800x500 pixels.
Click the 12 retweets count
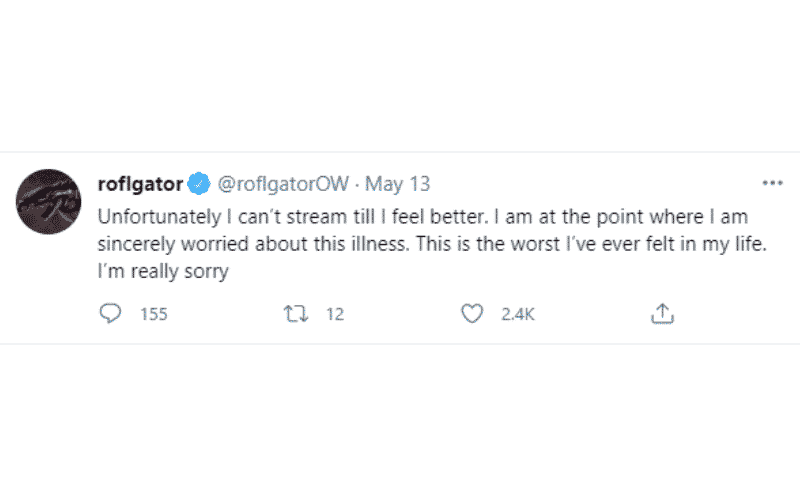coord(335,314)
